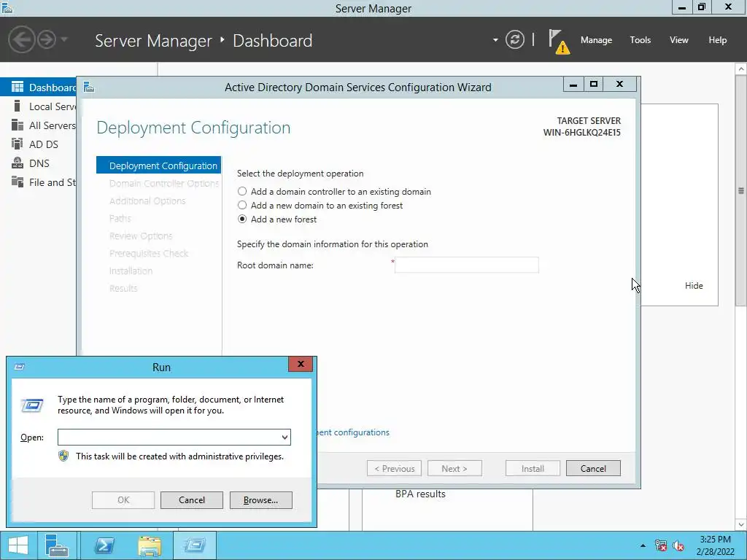
Task: Click Cancel in the Run dialog
Action: coord(192,500)
